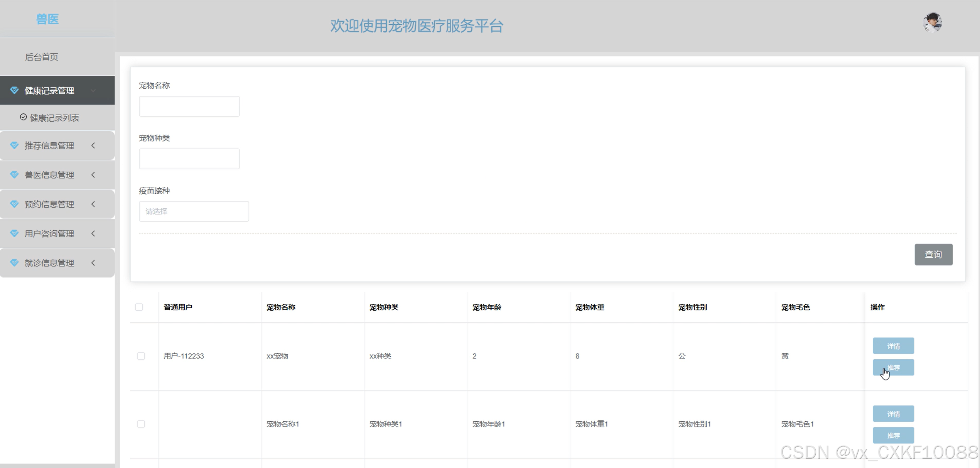Expand 推荐信息管理 chevron arrow
The width and height of the screenshot is (980, 468).
coord(93,145)
